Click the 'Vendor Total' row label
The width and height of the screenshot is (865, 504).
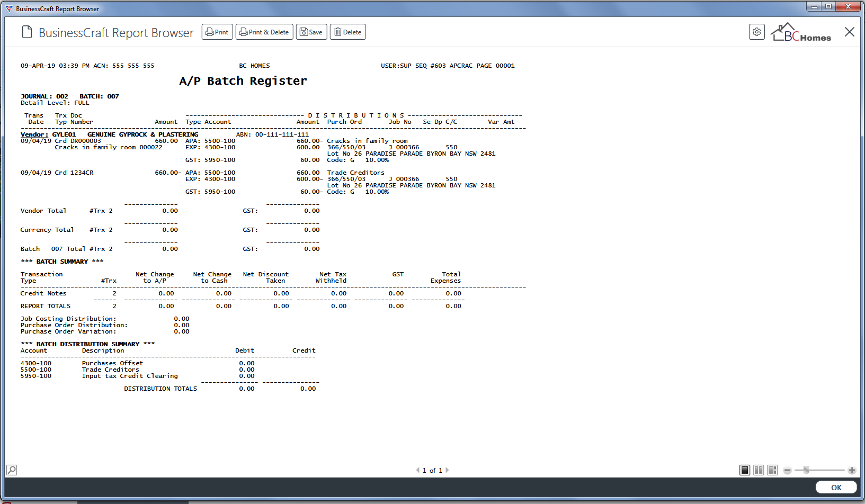tap(43, 211)
